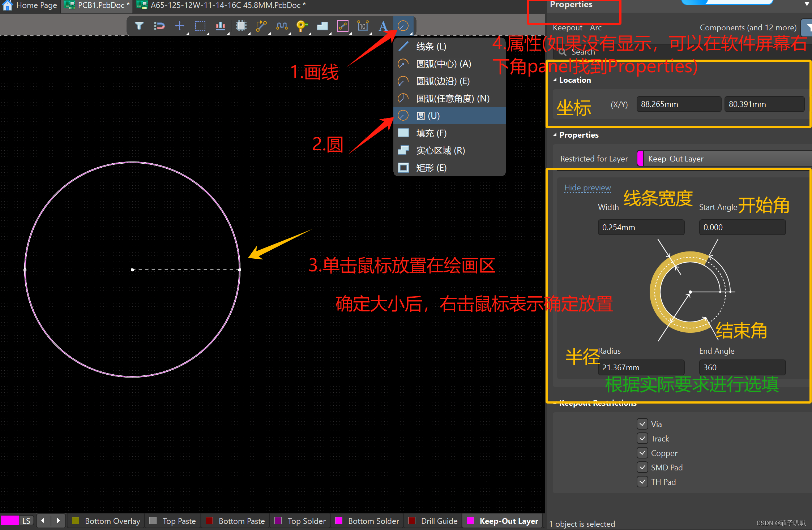This screenshot has width=812, height=530.
Task: Click the interactive routing tool icon
Action: pyautogui.click(x=261, y=26)
